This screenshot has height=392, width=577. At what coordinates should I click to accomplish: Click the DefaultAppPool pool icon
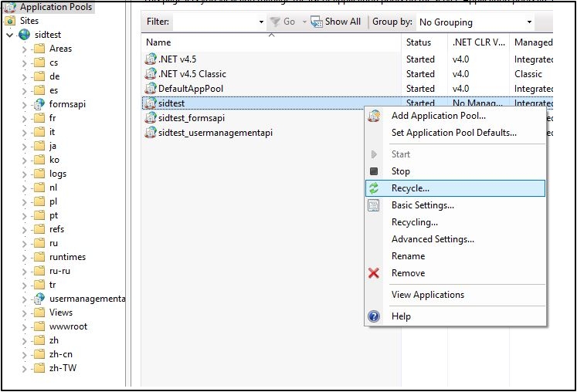point(151,89)
